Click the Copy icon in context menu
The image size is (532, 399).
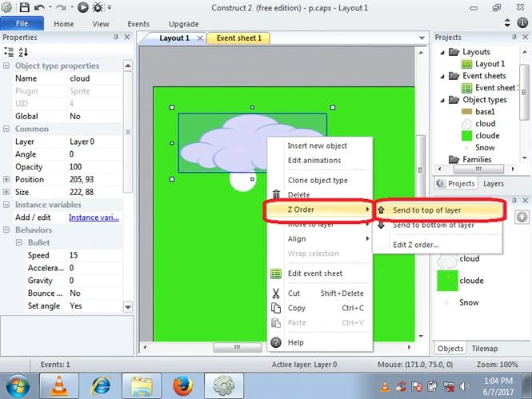(x=276, y=308)
